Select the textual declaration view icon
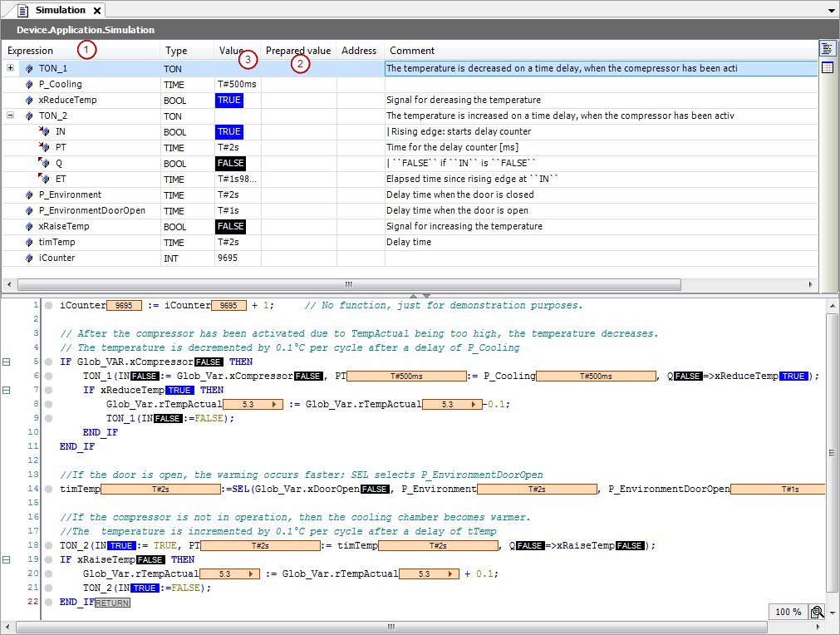The image size is (840, 635). (x=827, y=47)
